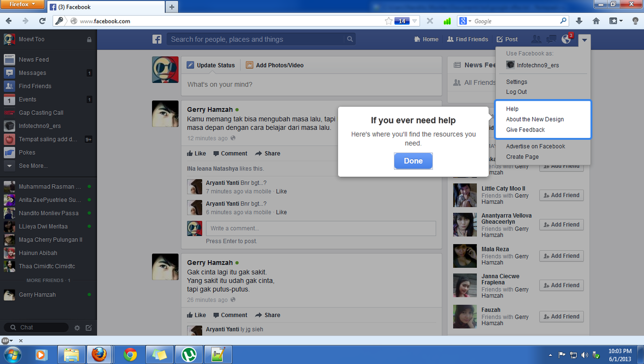This screenshot has width=644, height=364.
Task: Go to the Firefox home page icon
Action: tap(596, 21)
